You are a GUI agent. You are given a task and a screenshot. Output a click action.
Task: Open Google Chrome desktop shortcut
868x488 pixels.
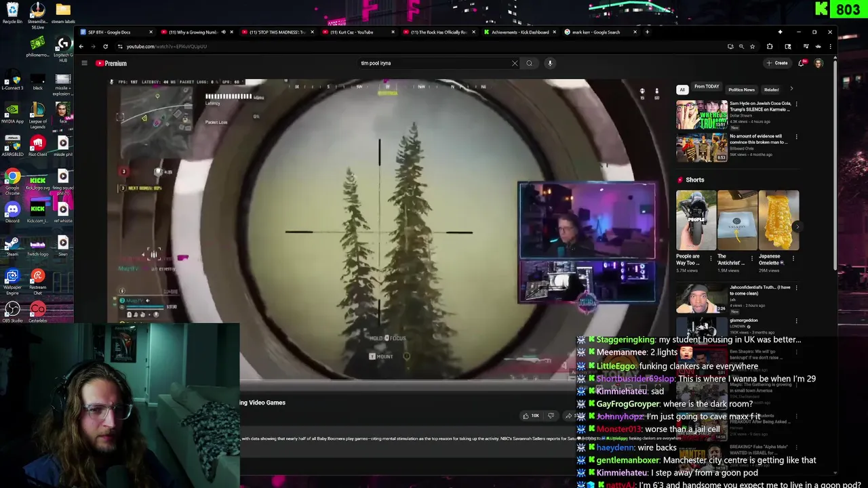coord(12,180)
